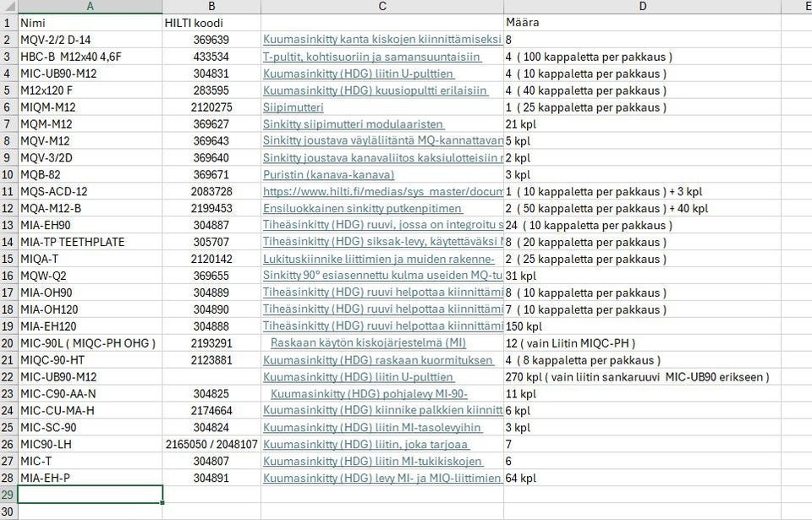Image resolution: width=812 pixels, height=520 pixels.
Task: Select code cell '369639'
Action: tap(211, 40)
